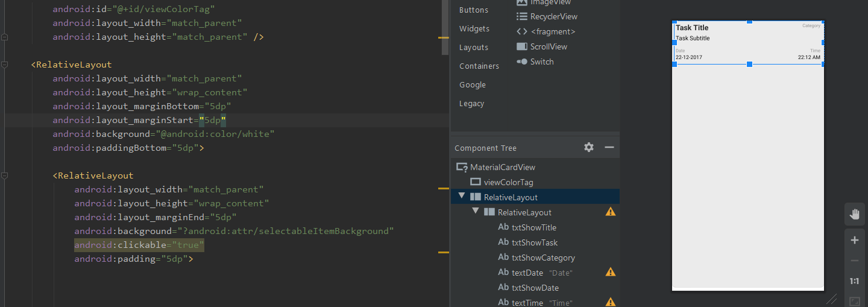Image resolution: width=868 pixels, height=307 pixels.
Task: Zoom in on the design preview
Action: pyautogui.click(x=854, y=240)
